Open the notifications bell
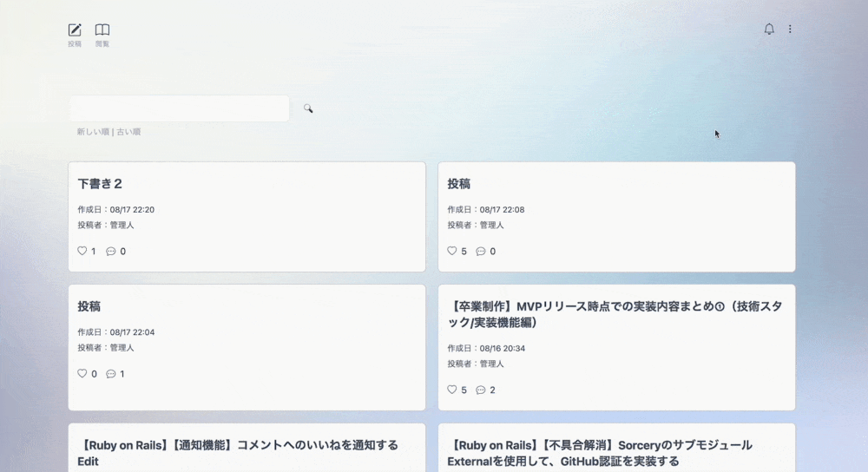The image size is (868, 472). click(x=769, y=29)
